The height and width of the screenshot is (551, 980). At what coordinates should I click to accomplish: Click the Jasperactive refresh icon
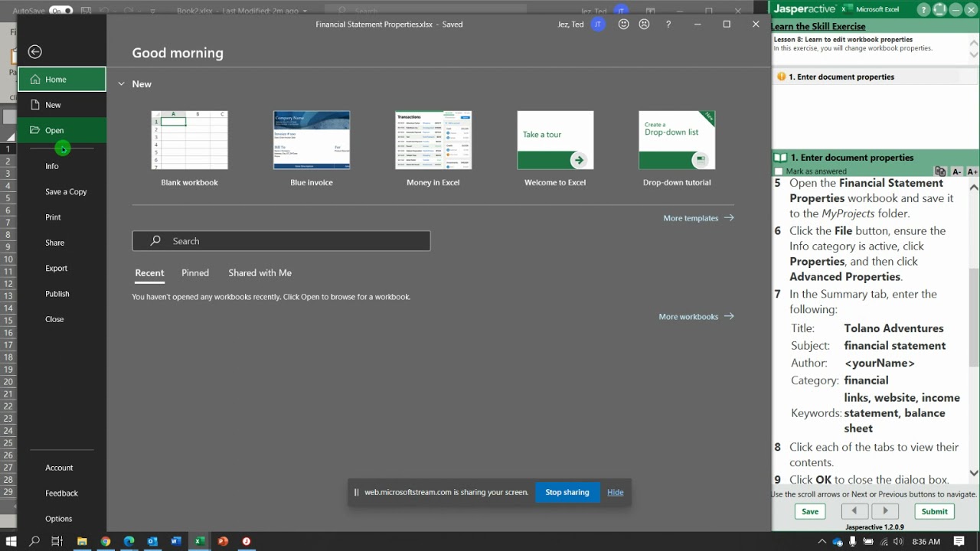tap(941, 10)
